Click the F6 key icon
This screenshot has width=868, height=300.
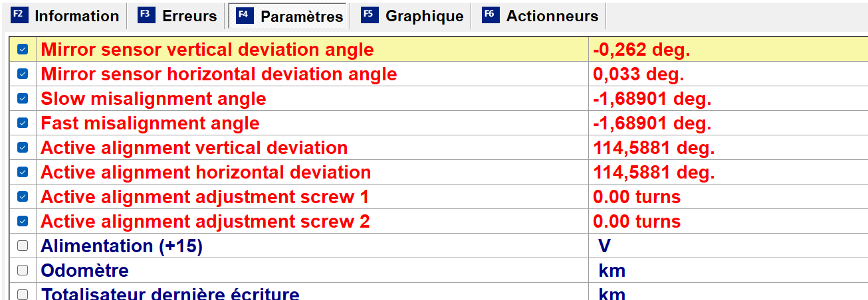click(x=491, y=15)
